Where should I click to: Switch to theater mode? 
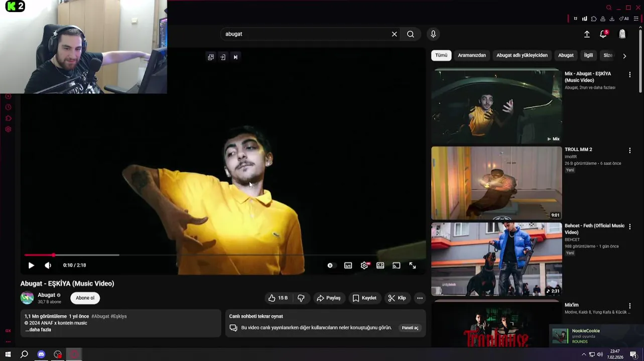380,265
